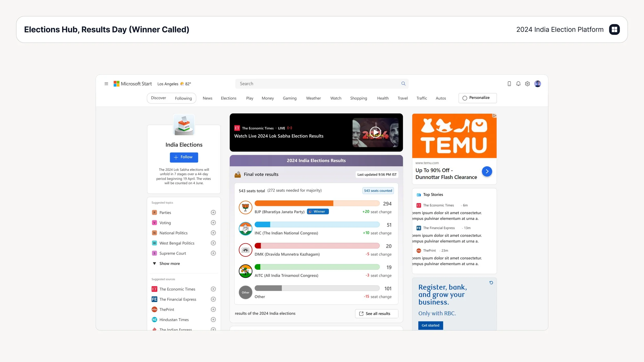Click the mobile phone icon in header
The image size is (644, 362).
pos(509,84)
